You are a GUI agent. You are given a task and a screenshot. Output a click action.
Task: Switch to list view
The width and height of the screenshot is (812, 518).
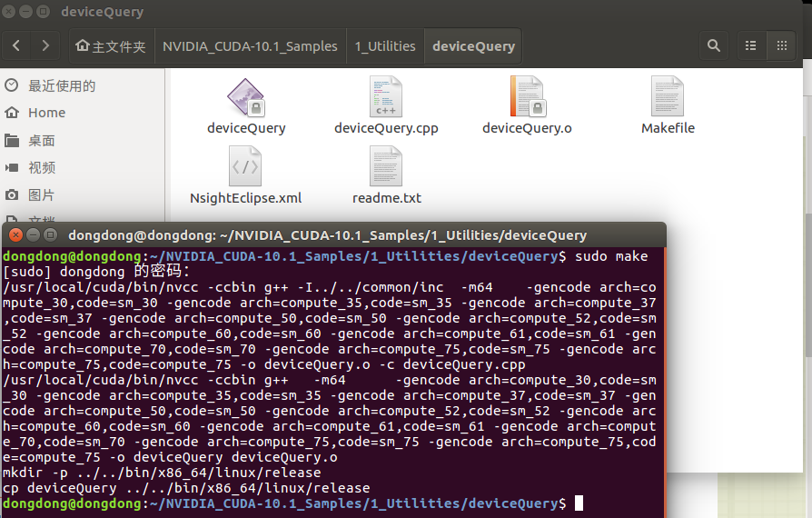[x=750, y=45]
